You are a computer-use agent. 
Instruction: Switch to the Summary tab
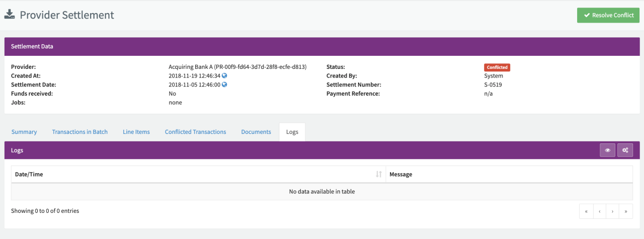pos(24,132)
